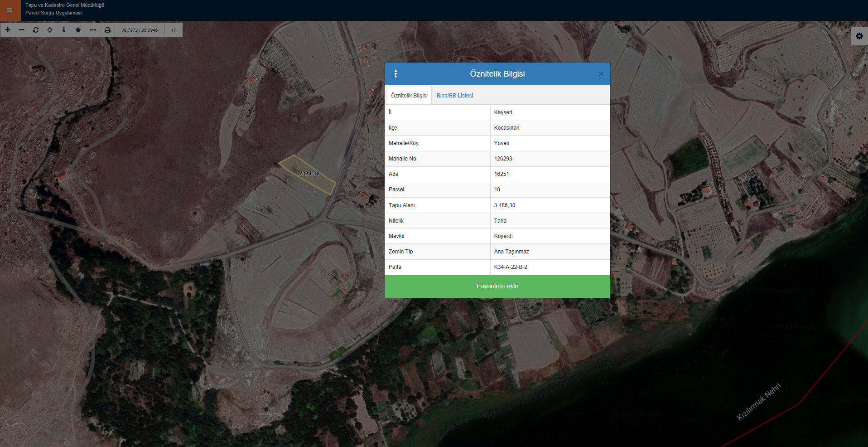Open the hamburger menu in the header
The height and width of the screenshot is (447, 868).
pyautogui.click(x=10, y=10)
